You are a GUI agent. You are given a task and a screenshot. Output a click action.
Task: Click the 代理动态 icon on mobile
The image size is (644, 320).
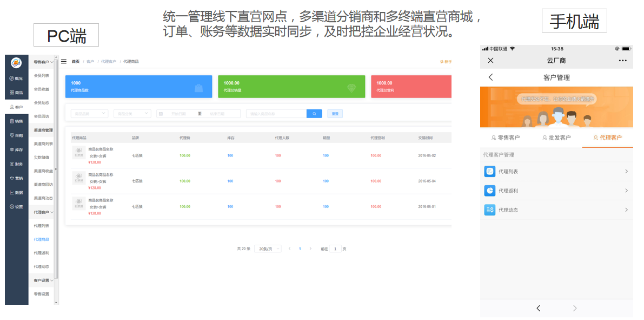pyautogui.click(x=489, y=210)
